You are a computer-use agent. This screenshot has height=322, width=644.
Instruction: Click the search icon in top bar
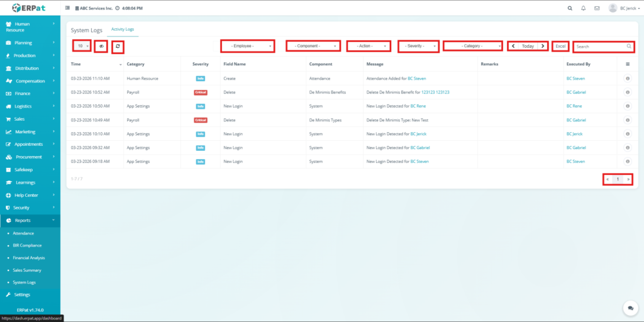pyautogui.click(x=570, y=8)
